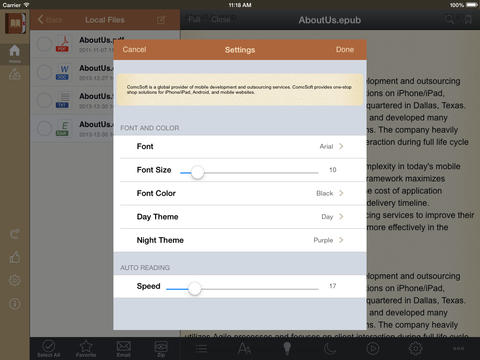
Task: Tap the app logo at the top left
Action: [x=15, y=23]
